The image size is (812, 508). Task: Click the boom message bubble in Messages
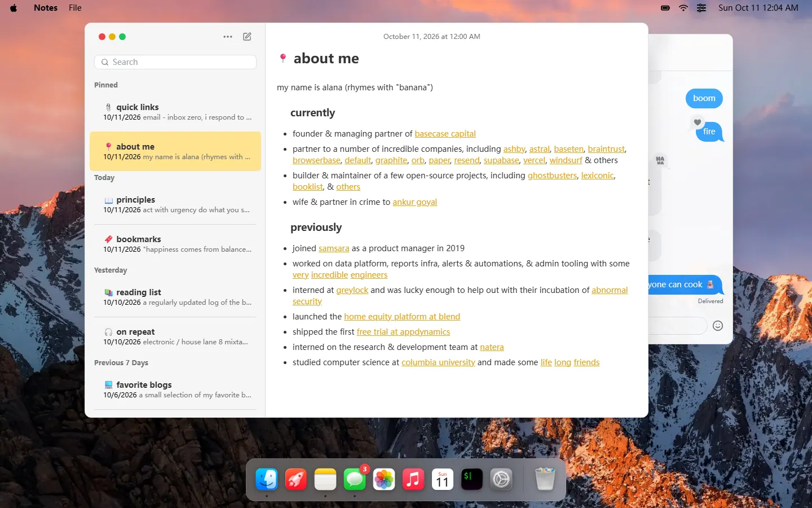tap(704, 98)
